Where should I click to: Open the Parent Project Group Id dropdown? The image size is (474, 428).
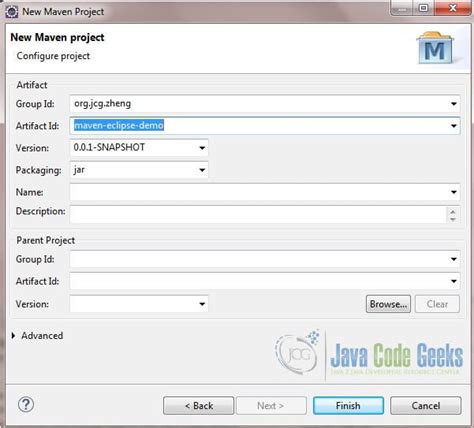[x=454, y=259]
